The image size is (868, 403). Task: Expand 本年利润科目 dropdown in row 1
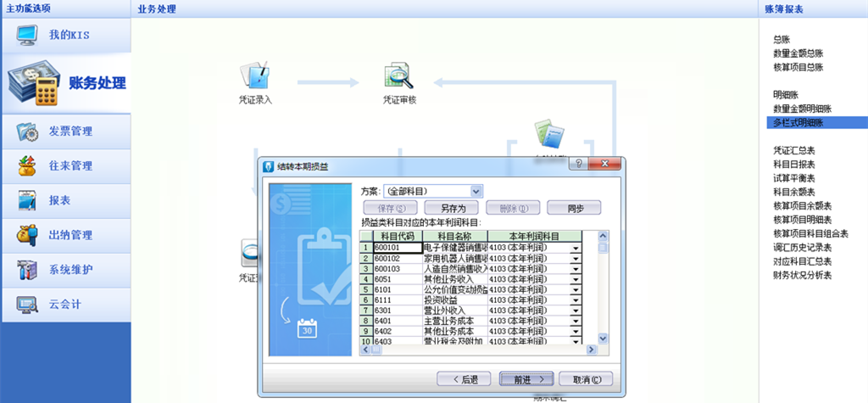click(x=576, y=248)
